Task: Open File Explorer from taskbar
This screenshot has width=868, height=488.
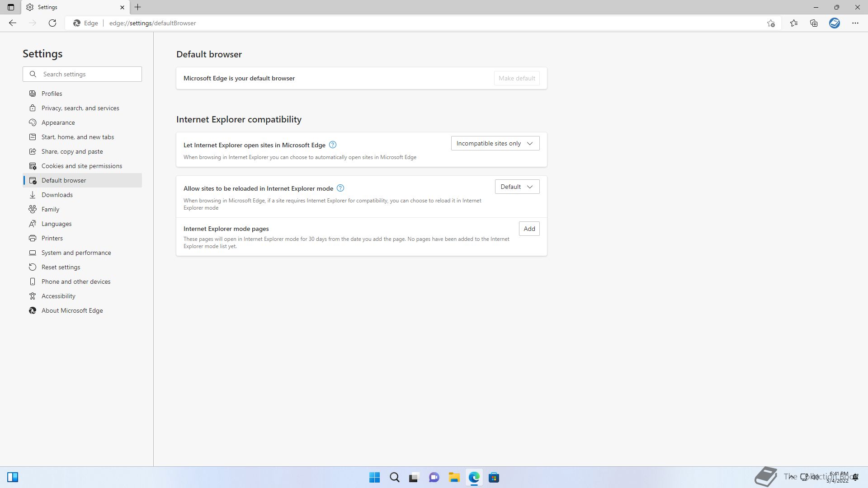Action: (x=454, y=478)
